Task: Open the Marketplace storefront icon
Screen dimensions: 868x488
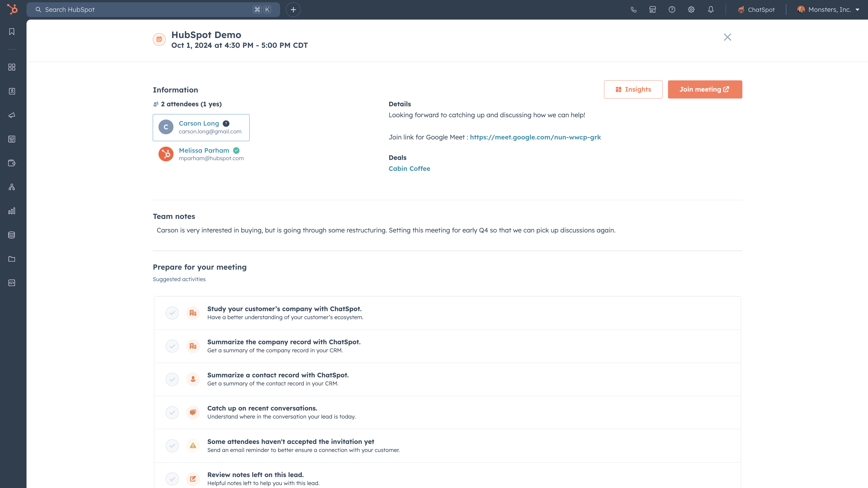Action: pos(653,10)
